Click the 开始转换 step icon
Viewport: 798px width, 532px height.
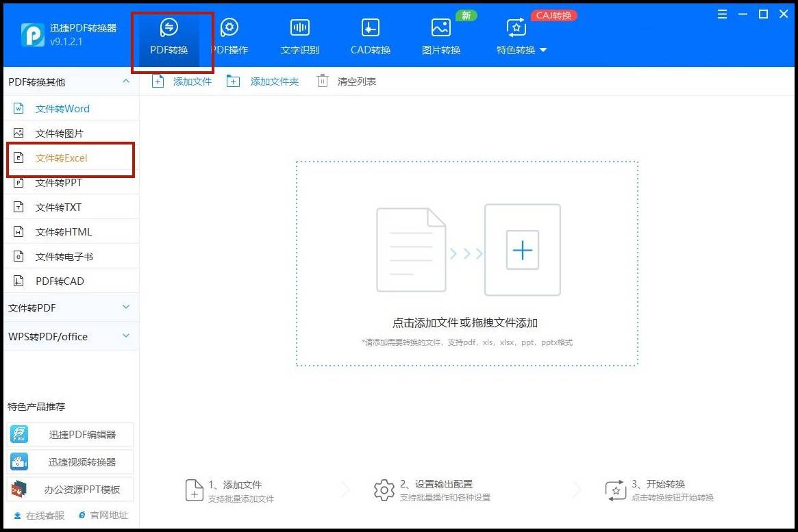click(x=615, y=490)
